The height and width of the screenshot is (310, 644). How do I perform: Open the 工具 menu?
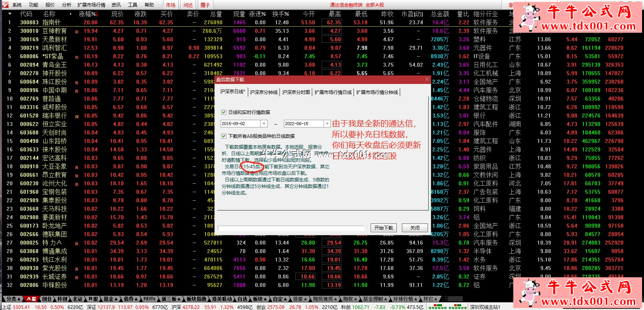click(133, 5)
